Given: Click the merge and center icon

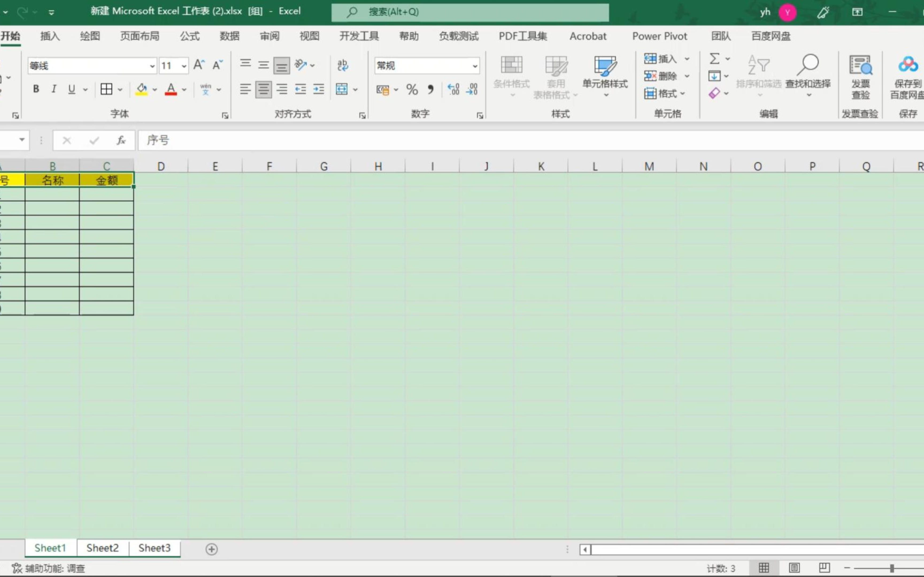Looking at the screenshot, I should point(342,90).
